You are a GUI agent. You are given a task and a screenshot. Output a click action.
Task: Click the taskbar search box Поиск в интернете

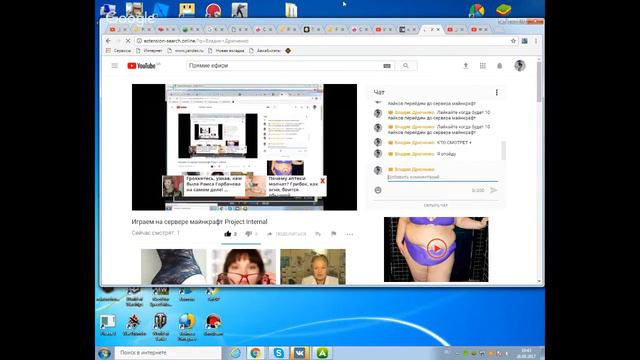point(168,353)
